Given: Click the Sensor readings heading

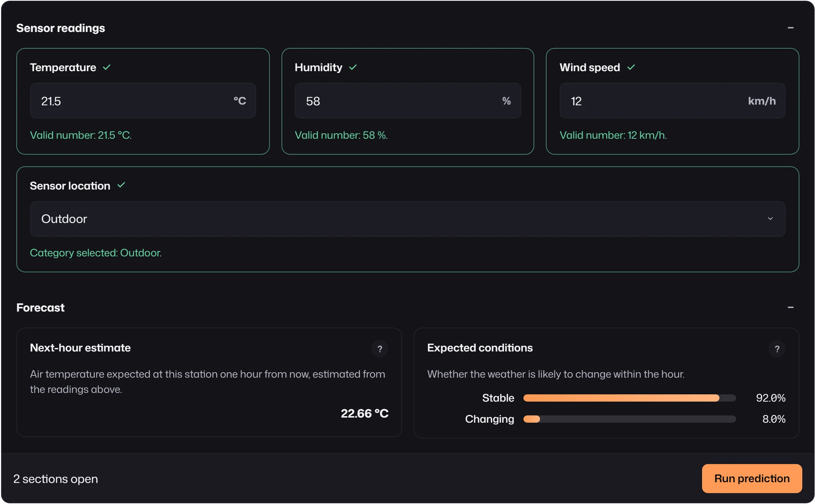Looking at the screenshot, I should pyautogui.click(x=61, y=28).
